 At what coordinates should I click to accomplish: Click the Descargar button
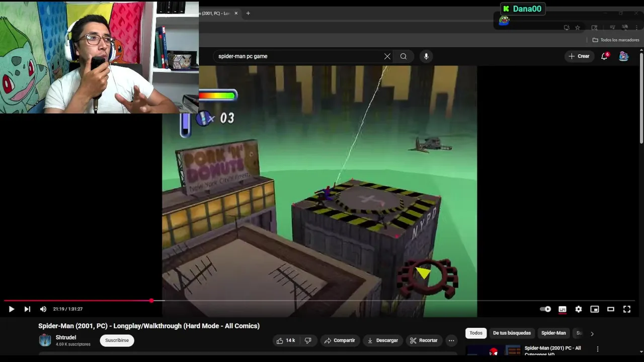coord(382,340)
